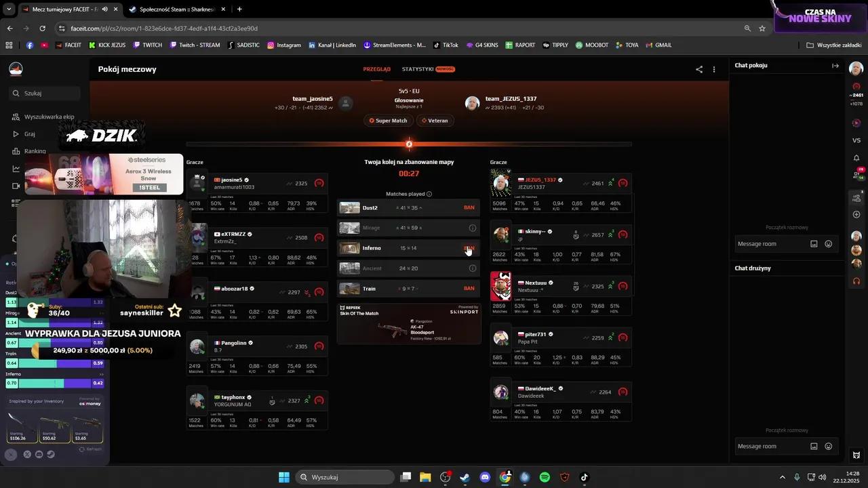Click the Veteran tag
The width and height of the screenshot is (868, 488).
click(435, 121)
